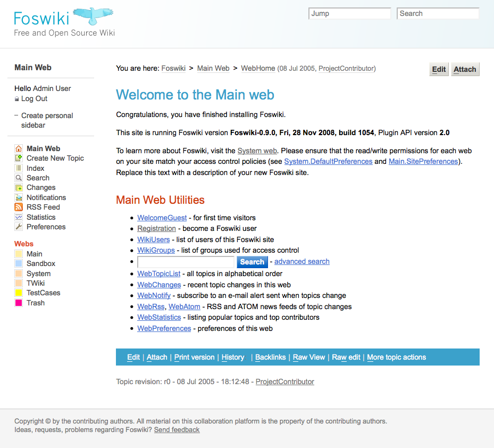This screenshot has width=494, height=448.
Task: Open the WebPreferences link
Action: (x=164, y=328)
